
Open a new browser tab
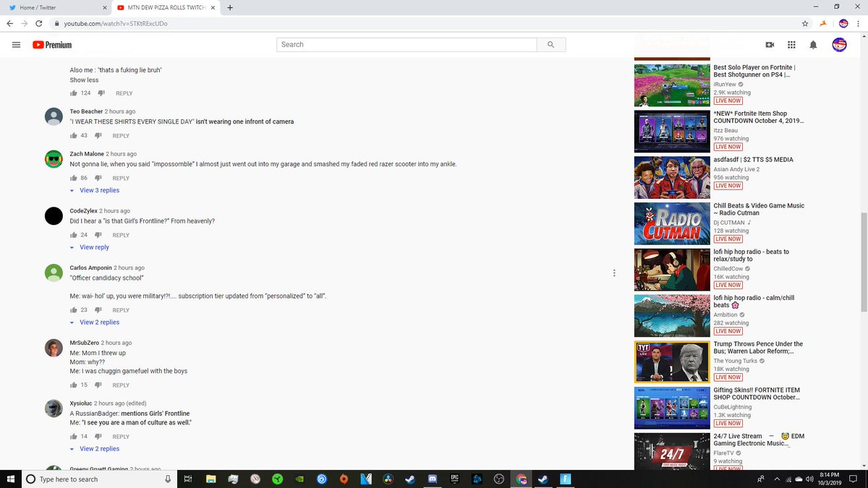coord(230,7)
